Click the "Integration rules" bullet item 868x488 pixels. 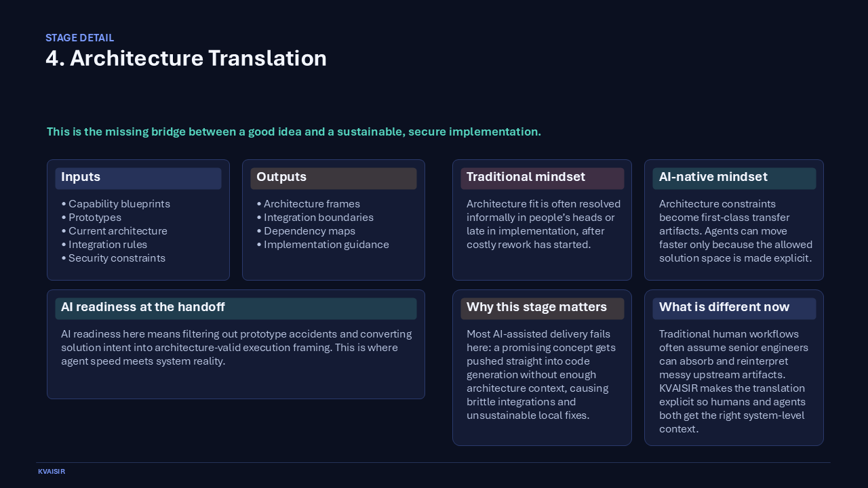tap(103, 244)
